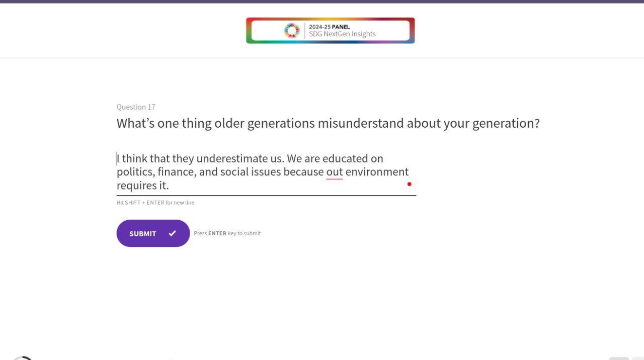This screenshot has width=644, height=360.
Task: Click the "Hit SHIFT + ENTER" hint text
Action: [x=155, y=203]
